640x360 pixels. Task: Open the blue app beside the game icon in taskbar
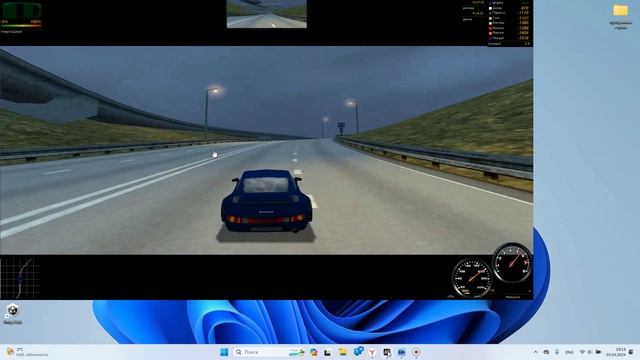402,352
